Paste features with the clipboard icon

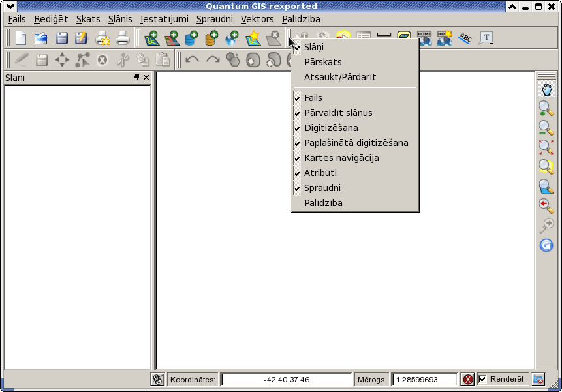click(x=163, y=60)
